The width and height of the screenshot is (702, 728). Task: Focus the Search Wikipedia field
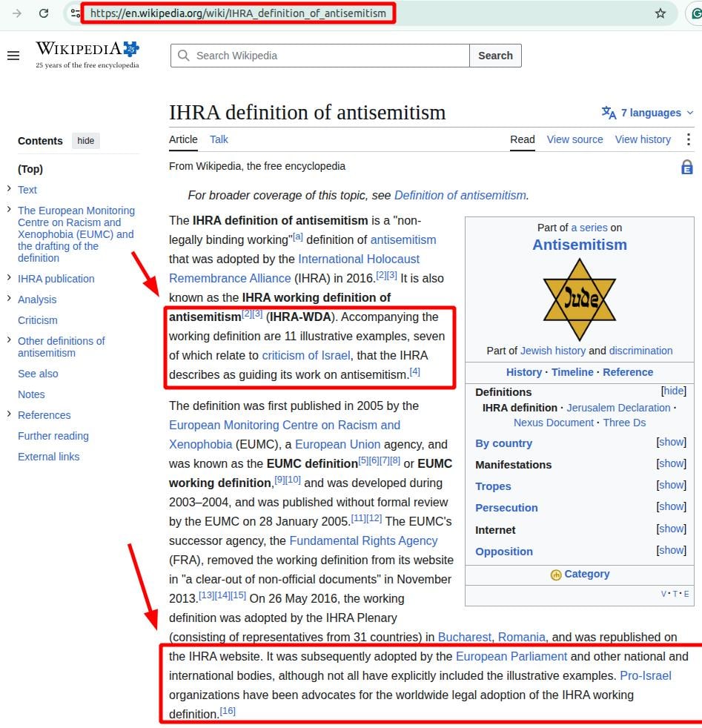pos(320,56)
